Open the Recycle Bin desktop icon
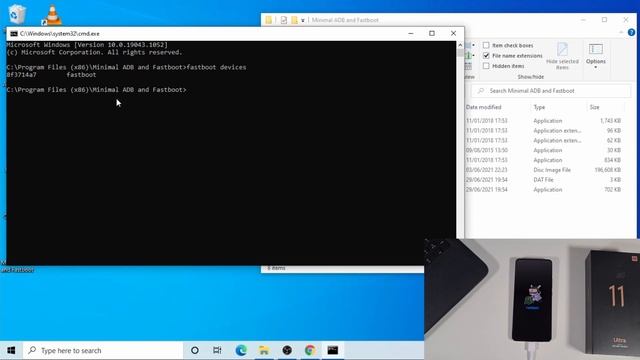The image size is (640, 360). pos(17,14)
